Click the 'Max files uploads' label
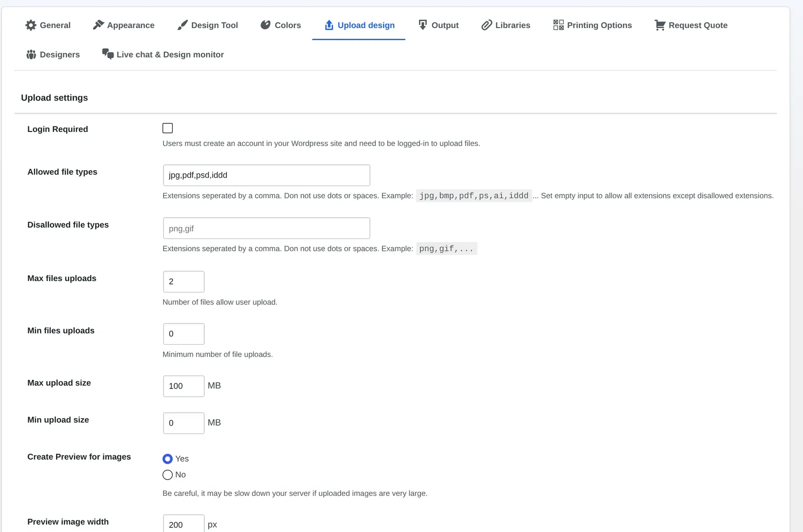 [62, 279]
